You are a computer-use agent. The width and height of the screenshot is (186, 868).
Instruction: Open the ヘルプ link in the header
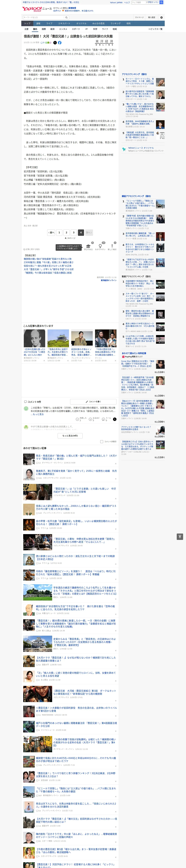(x=127, y=2)
